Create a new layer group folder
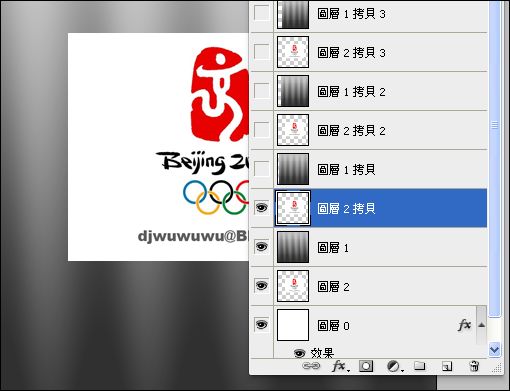This screenshot has width=510, height=391. [x=420, y=366]
